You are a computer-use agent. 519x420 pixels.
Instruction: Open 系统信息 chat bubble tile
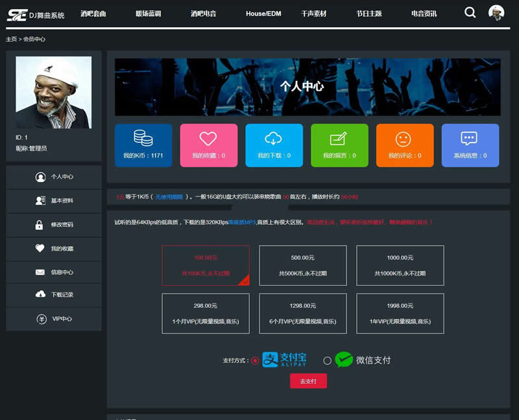pyautogui.click(x=470, y=145)
